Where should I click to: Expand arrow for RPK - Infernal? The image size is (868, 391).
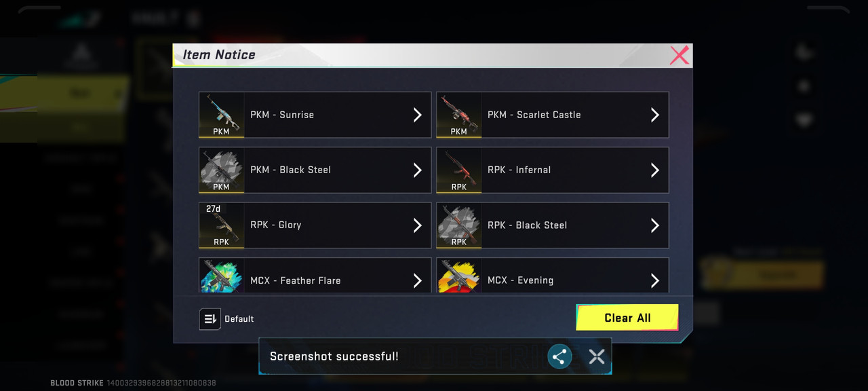(x=655, y=170)
